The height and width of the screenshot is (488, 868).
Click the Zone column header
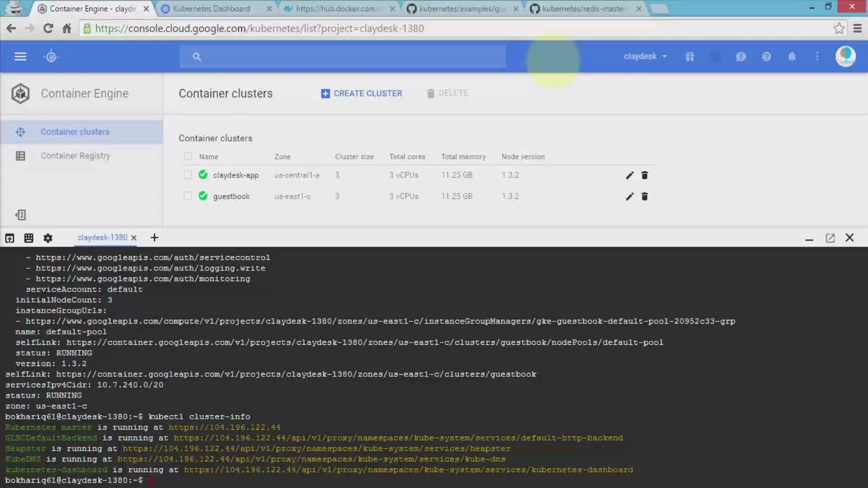click(283, 157)
